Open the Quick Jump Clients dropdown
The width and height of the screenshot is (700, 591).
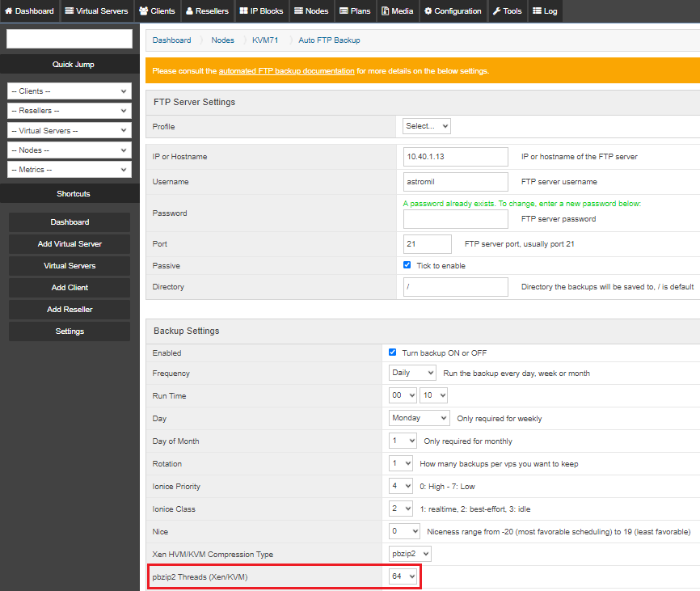point(69,91)
